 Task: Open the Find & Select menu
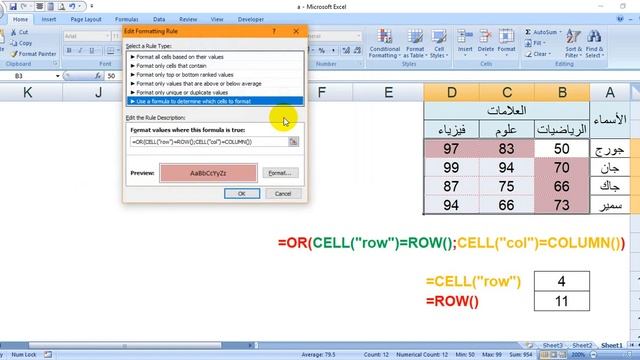(594, 44)
